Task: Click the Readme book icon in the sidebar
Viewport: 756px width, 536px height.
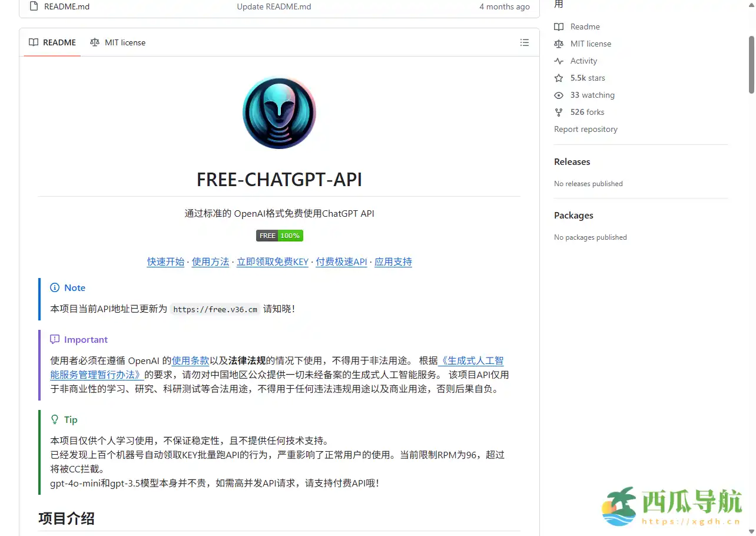Action: pyautogui.click(x=558, y=27)
